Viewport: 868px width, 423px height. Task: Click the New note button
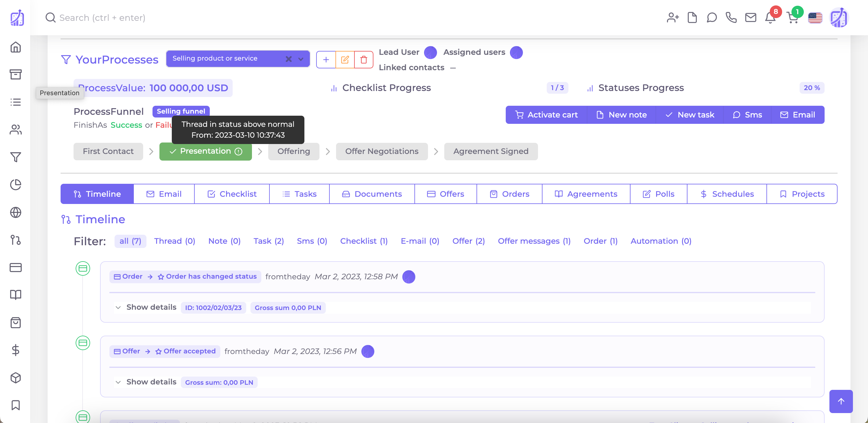point(621,115)
